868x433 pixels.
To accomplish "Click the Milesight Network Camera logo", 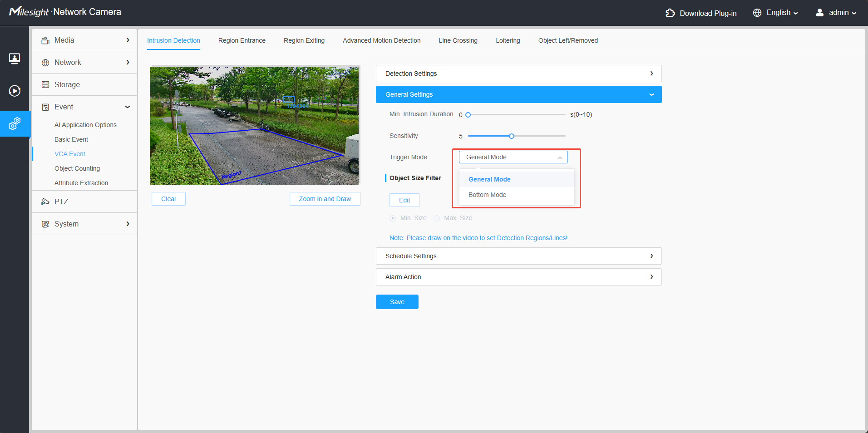I will click(x=65, y=12).
